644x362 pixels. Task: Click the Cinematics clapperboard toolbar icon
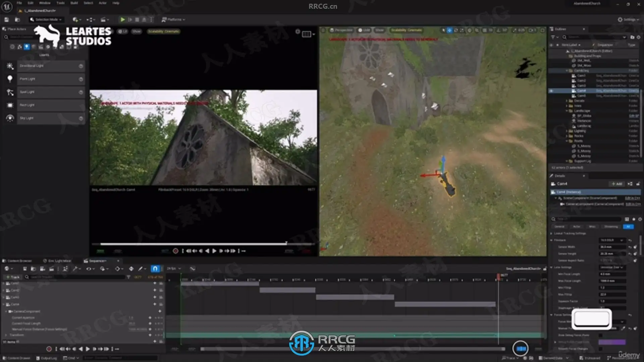click(x=105, y=19)
